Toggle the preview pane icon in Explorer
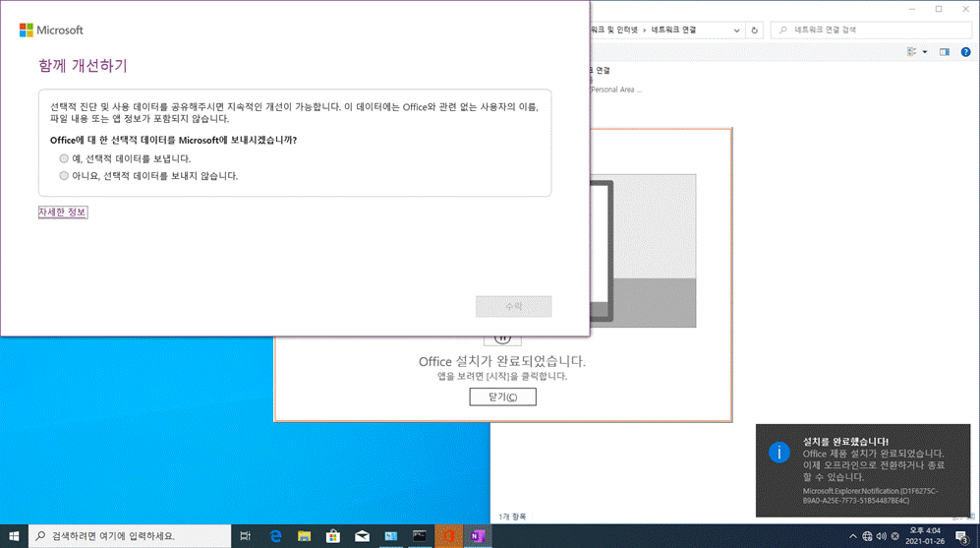This screenshot has height=548, width=980. pyautogui.click(x=945, y=52)
